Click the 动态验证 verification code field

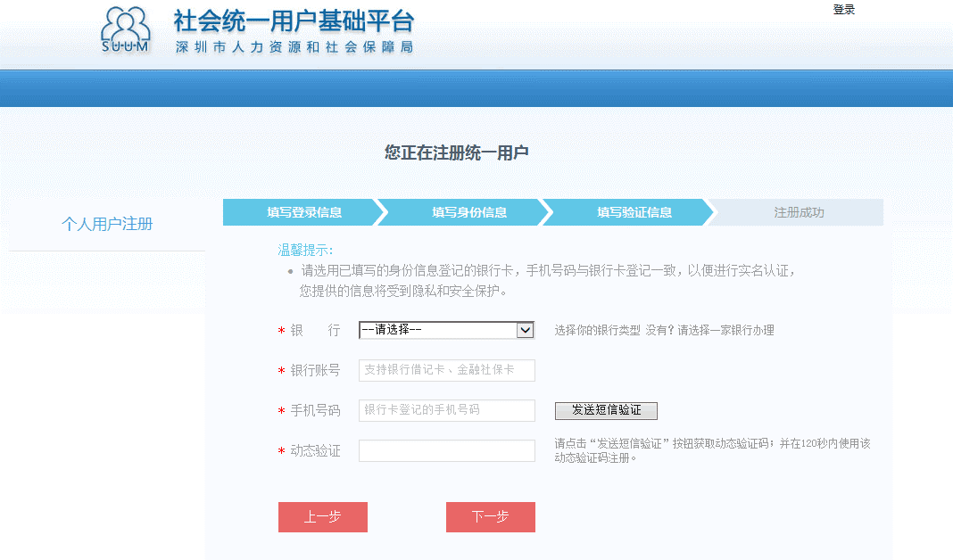point(446,450)
